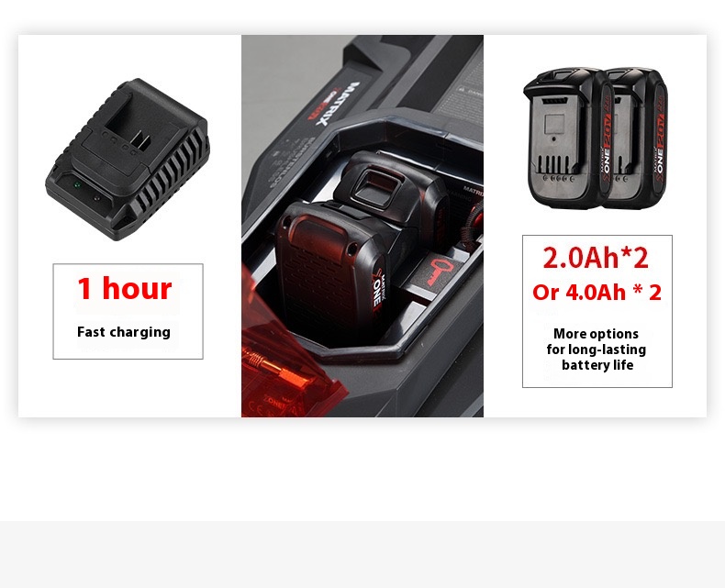The image size is (725, 588).
Task: Select the '2.0Ah*2' red text
Action: 596,258
